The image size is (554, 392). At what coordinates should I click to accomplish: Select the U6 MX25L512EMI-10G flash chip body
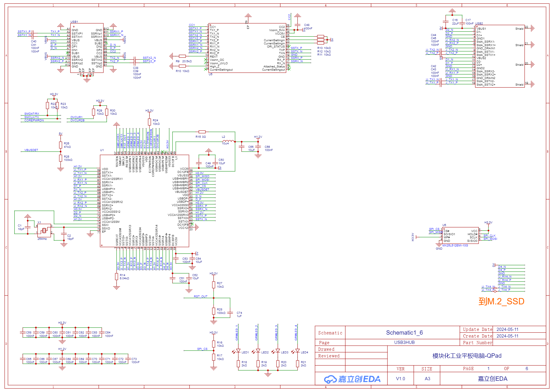pos(460,235)
